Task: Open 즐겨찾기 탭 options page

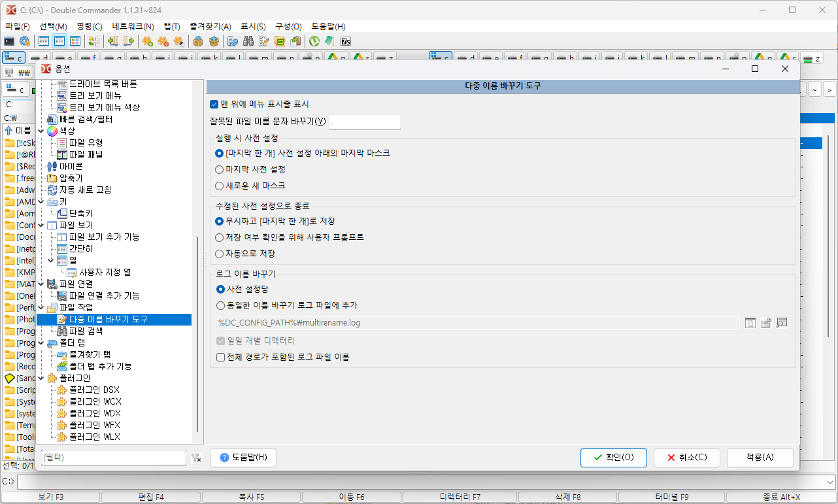Action: (90, 354)
